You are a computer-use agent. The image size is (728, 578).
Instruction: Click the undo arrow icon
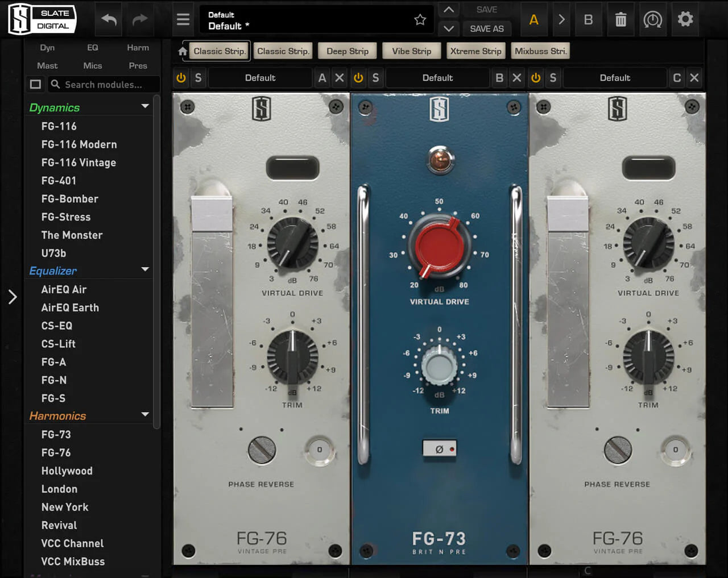109,20
